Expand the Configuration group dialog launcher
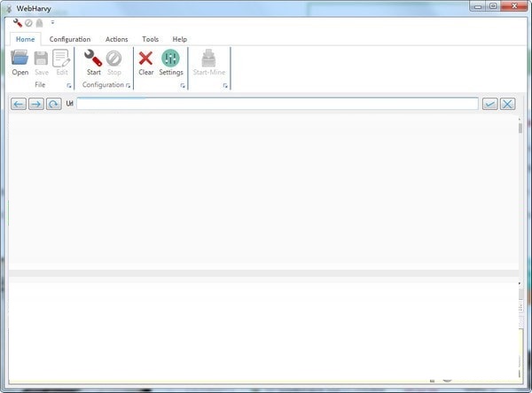This screenshot has width=532, height=393. coord(128,85)
